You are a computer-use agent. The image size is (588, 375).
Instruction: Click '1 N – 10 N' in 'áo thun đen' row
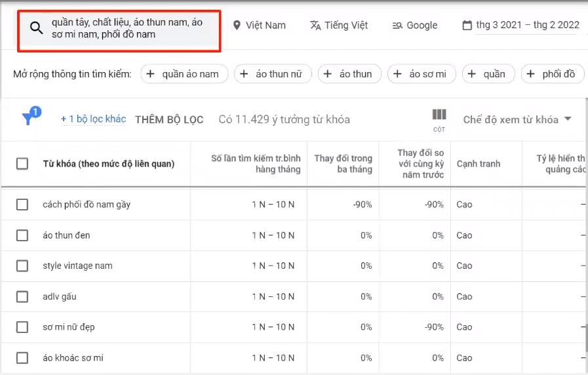pos(273,235)
